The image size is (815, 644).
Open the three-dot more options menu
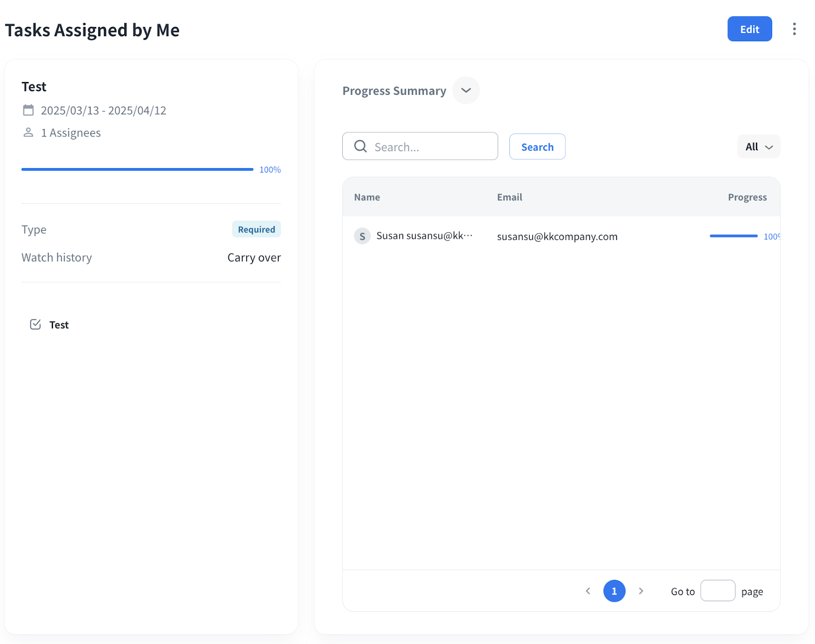point(794,29)
